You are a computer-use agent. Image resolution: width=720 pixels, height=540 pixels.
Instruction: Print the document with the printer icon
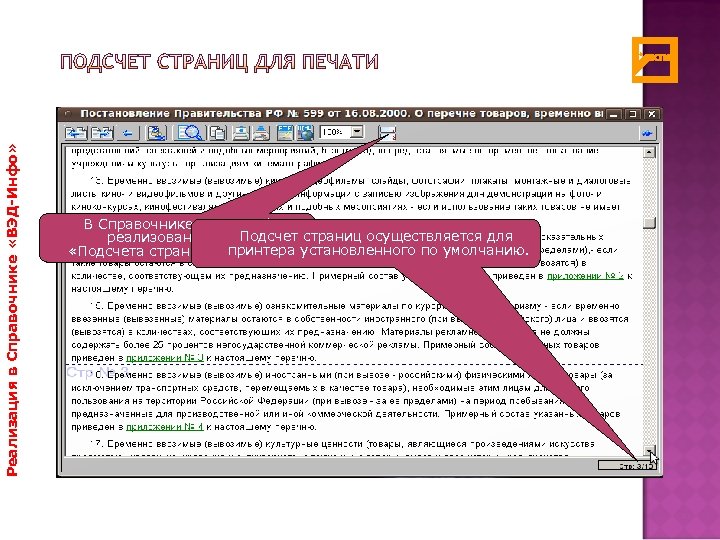click(261, 133)
